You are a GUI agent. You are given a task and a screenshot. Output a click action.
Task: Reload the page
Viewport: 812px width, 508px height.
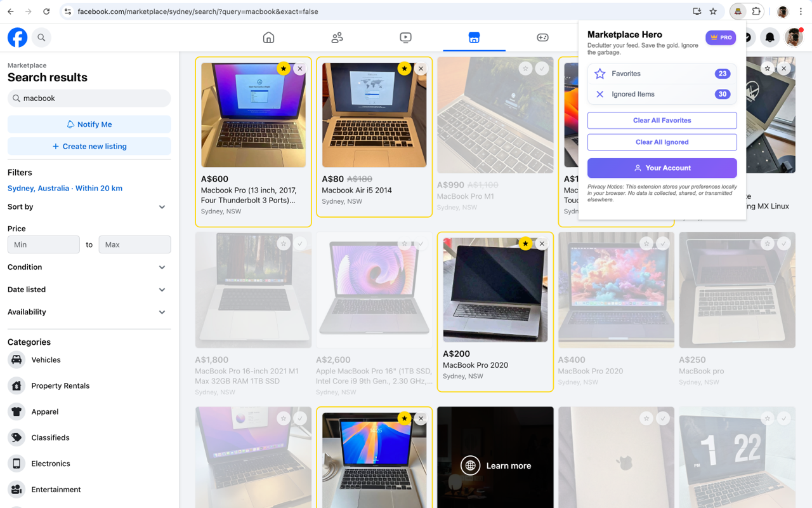[x=46, y=11]
